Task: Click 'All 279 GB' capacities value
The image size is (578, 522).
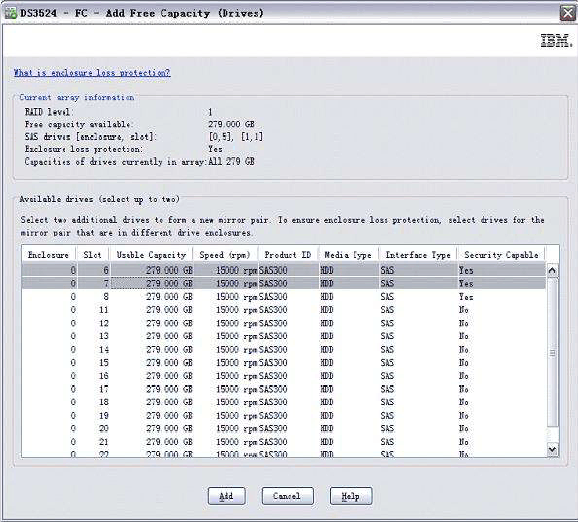Action: (231, 161)
